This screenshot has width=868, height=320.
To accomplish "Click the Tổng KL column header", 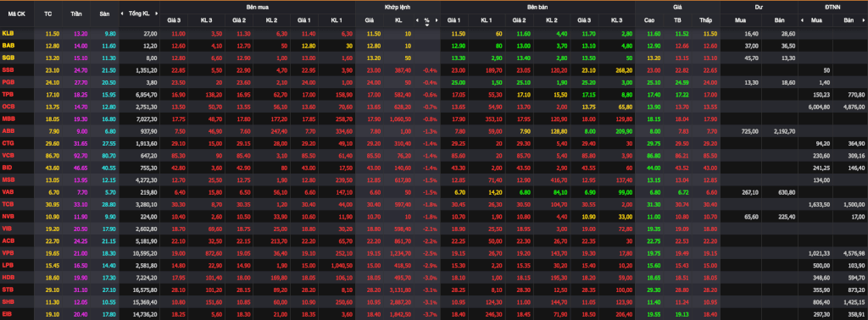I will click(x=138, y=14).
